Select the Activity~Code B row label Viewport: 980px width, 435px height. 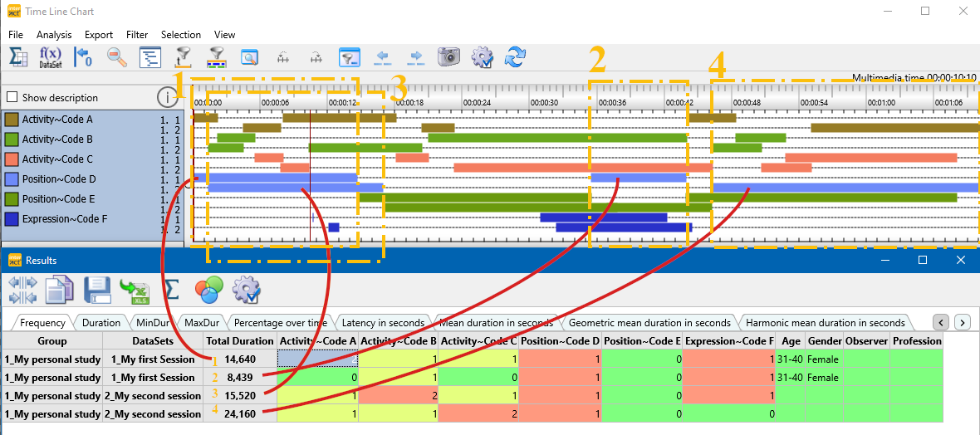pyautogui.click(x=57, y=139)
